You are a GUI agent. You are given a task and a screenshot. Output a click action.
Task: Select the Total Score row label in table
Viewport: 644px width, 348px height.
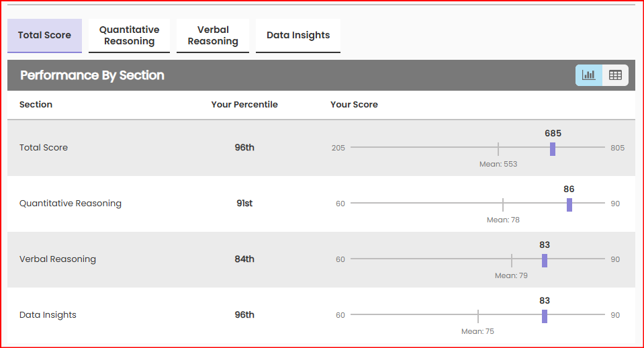44,148
